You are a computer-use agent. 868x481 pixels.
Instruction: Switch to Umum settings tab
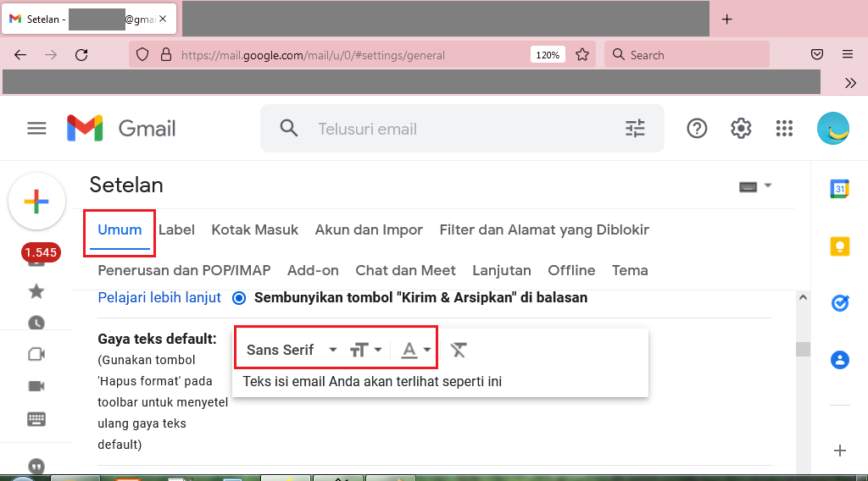pos(120,230)
